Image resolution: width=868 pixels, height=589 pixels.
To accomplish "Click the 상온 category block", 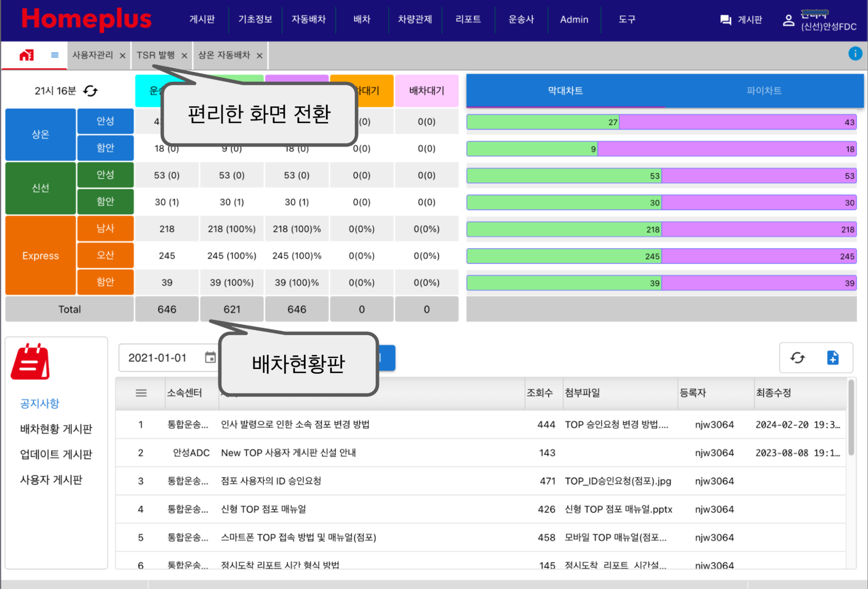I will coord(40,135).
